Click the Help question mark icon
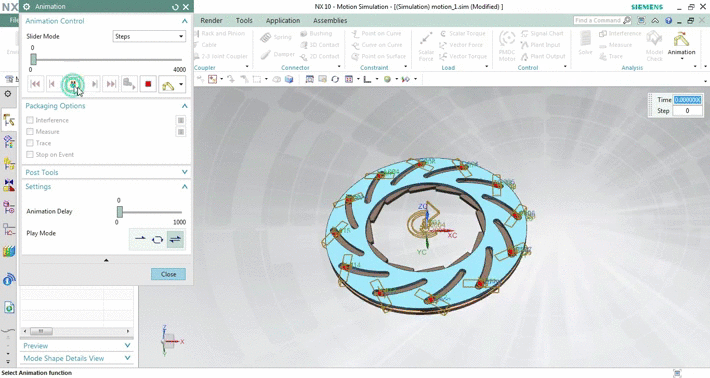710x378 pixels. (x=668, y=21)
